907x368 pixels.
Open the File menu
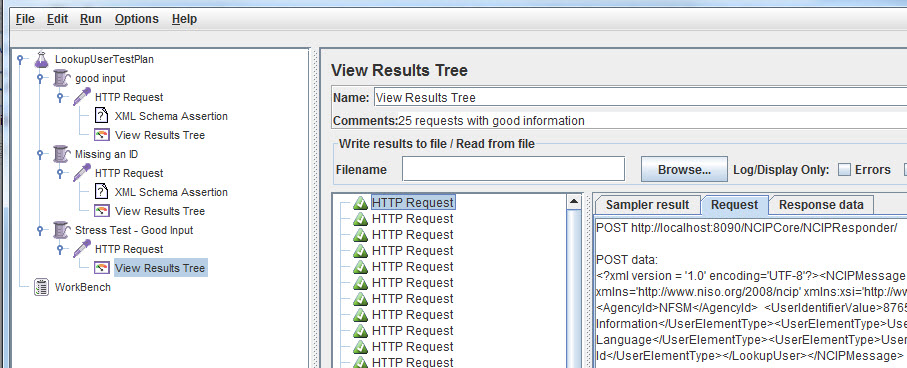click(25, 19)
